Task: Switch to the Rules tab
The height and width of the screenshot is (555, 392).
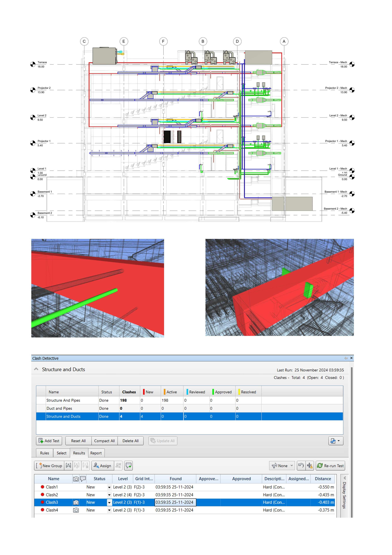Action: pos(44,453)
